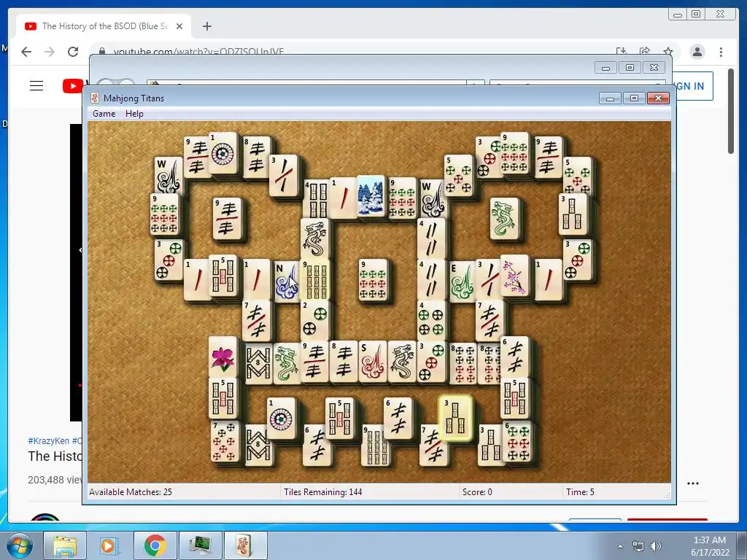Select the lone 9 dots center tile
The width and height of the screenshot is (747, 560).
click(x=373, y=279)
